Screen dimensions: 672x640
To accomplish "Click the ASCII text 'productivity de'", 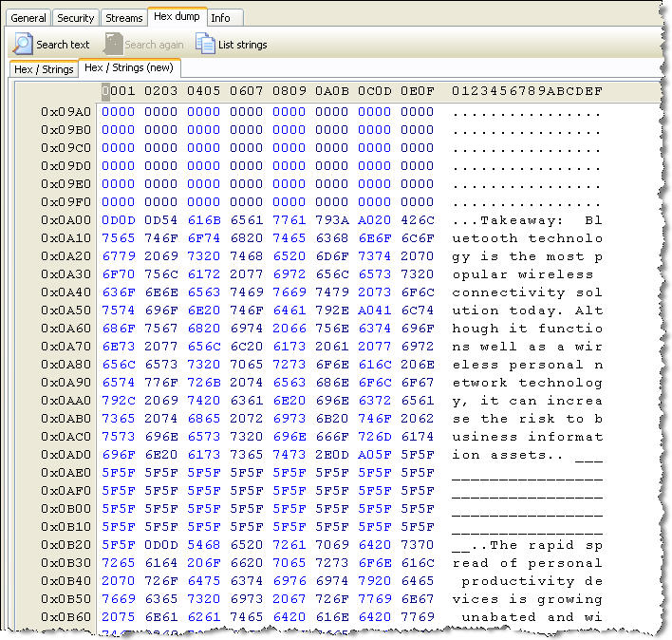I will click(531, 581).
